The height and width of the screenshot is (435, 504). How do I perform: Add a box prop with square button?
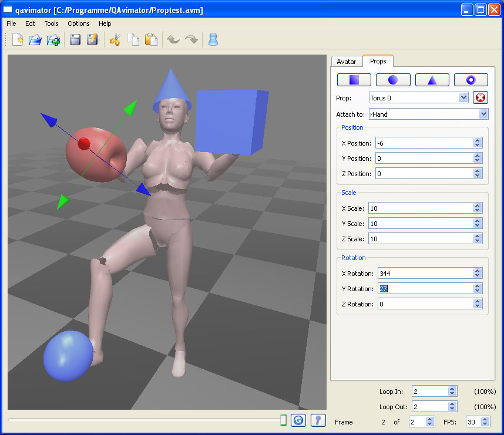click(354, 80)
